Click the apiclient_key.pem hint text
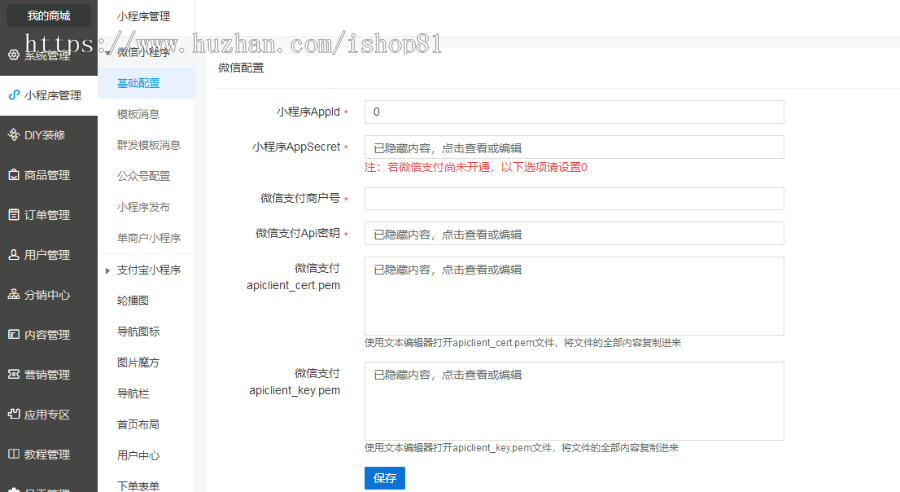 [x=521, y=448]
